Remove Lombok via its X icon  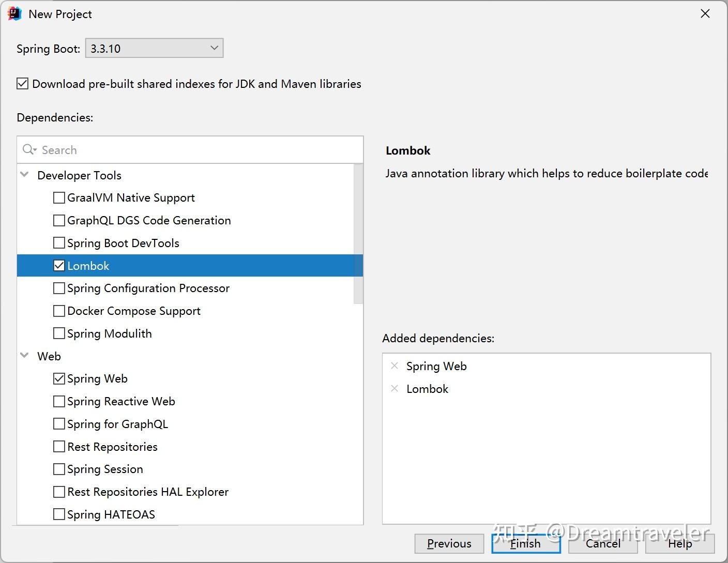pyautogui.click(x=395, y=389)
